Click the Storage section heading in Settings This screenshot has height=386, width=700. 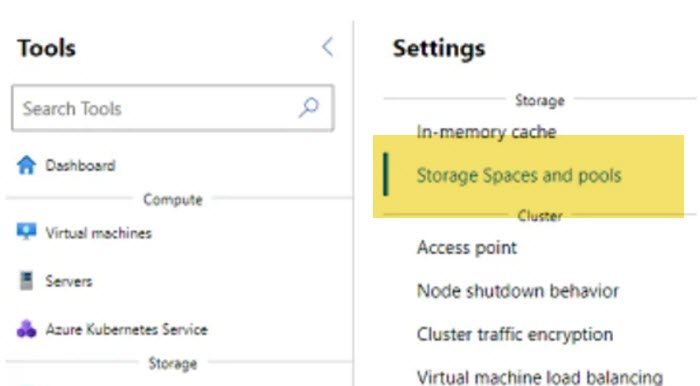coord(540,100)
